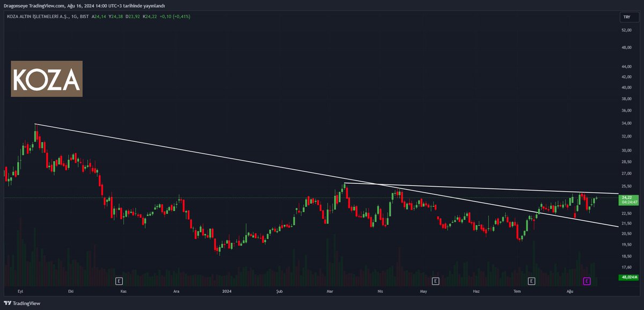Click the Nis month label on time axis
644x310 pixels.
[380, 291]
